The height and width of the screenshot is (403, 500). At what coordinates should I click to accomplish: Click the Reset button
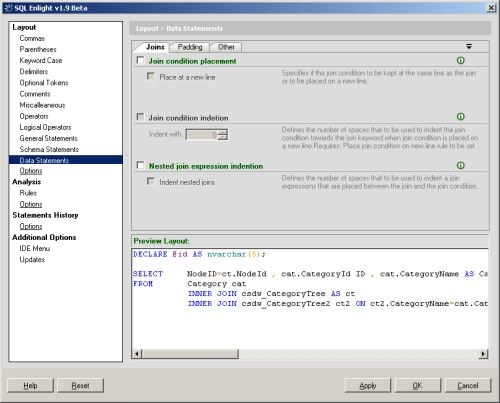(80, 386)
